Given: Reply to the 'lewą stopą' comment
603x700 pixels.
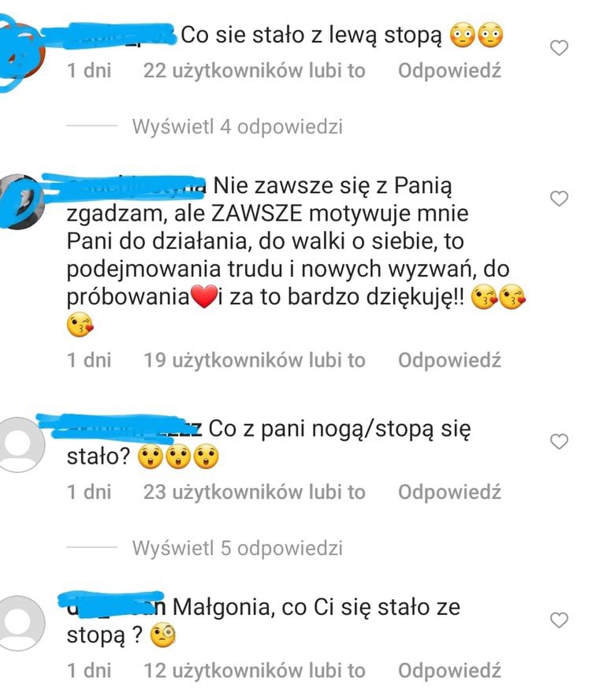Looking at the screenshot, I should click(449, 70).
